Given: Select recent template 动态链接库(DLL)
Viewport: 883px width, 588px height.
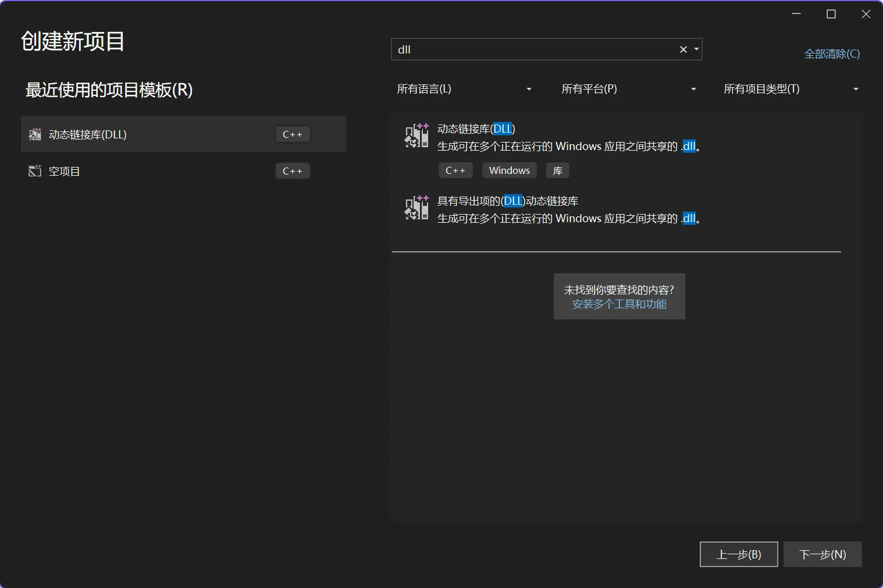Looking at the screenshot, I should click(x=88, y=134).
